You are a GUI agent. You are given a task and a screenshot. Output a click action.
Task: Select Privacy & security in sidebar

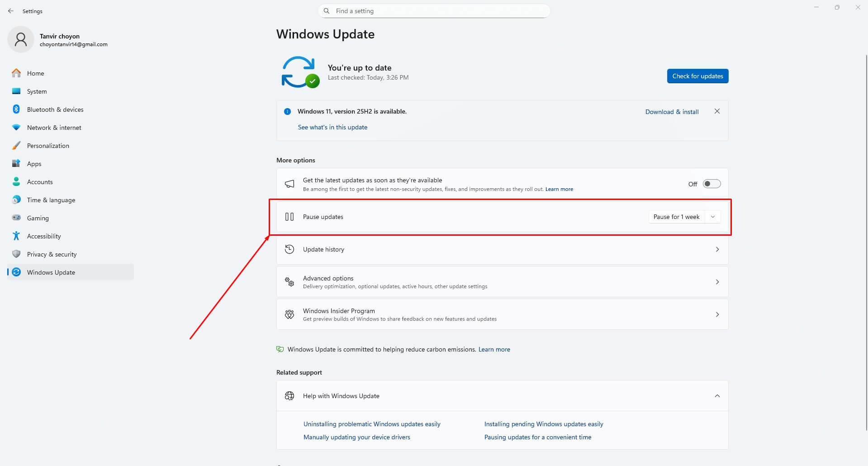click(71, 254)
